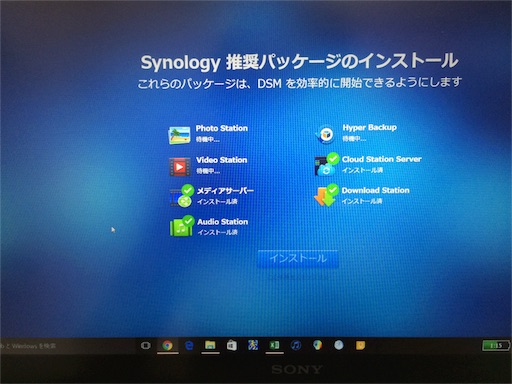The image size is (512, 384).
Task: Click the Synology 推奨パッケージのインストール heading
Action: coord(299,62)
